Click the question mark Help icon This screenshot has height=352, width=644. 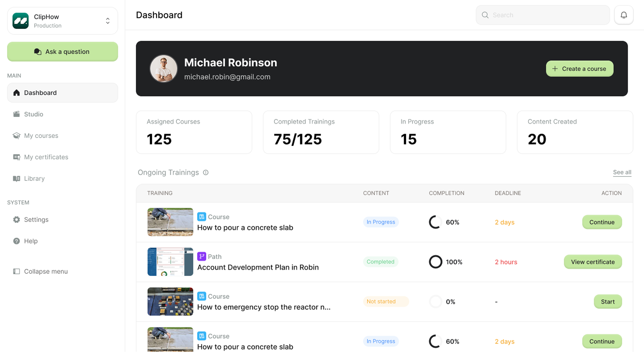[x=16, y=241]
